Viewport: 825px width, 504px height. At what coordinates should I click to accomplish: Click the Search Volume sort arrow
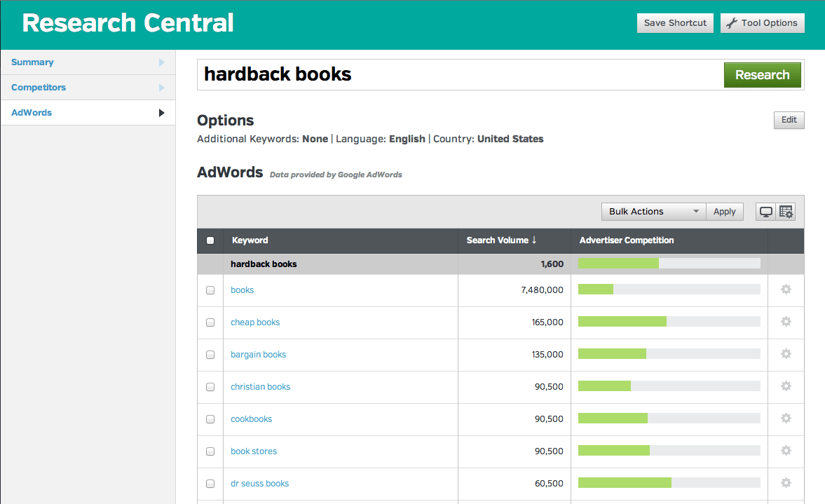pyautogui.click(x=534, y=240)
